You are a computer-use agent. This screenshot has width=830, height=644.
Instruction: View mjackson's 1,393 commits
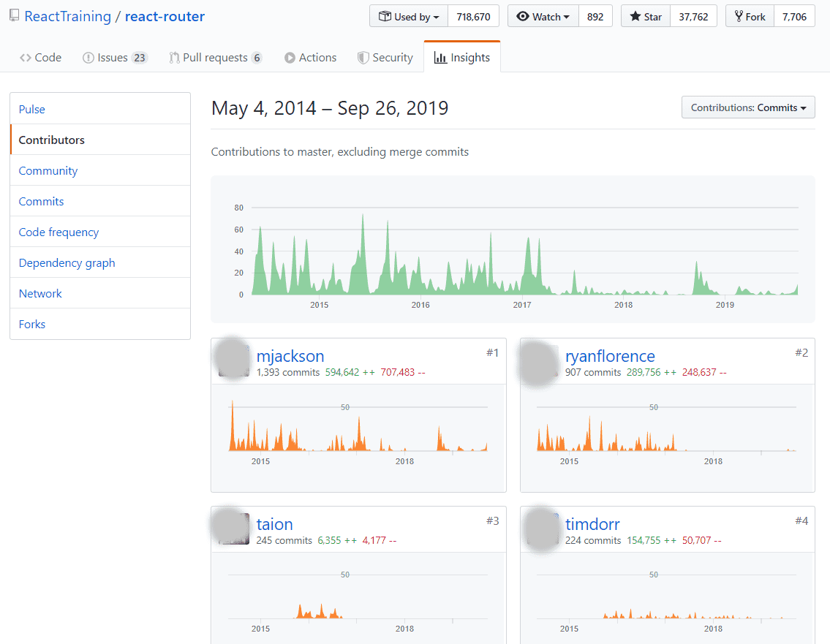[x=288, y=373]
